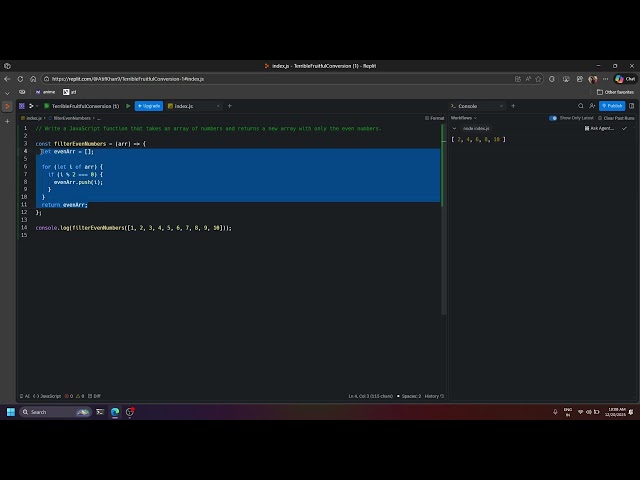The width and height of the screenshot is (640, 480).
Task: Click the blue Upgrade button
Action: tap(149, 106)
